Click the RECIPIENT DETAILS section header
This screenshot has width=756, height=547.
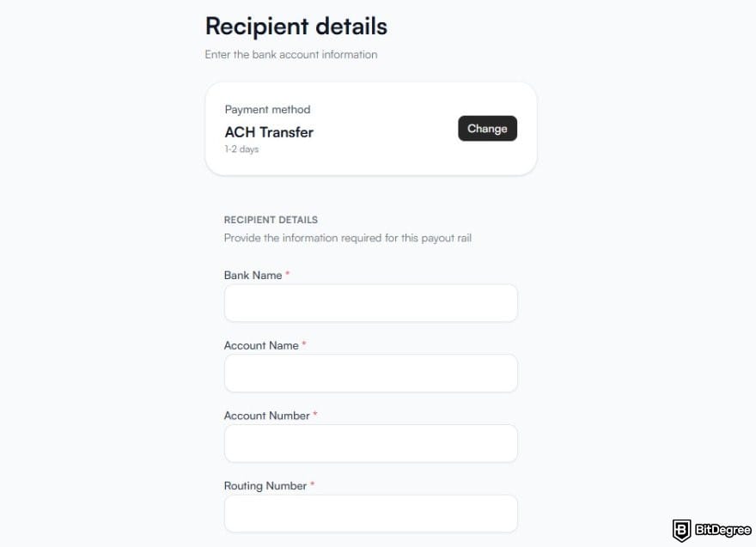pyautogui.click(x=270, y=220)
